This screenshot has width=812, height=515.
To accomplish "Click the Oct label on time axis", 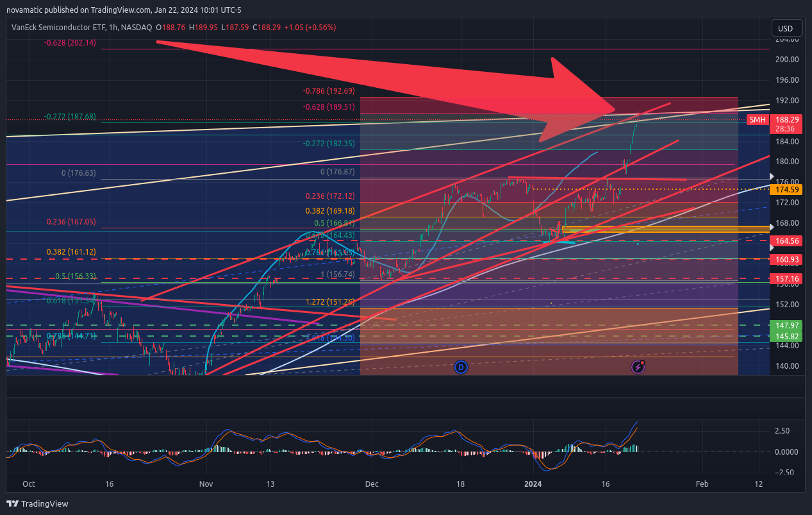I will pos(28,484).
